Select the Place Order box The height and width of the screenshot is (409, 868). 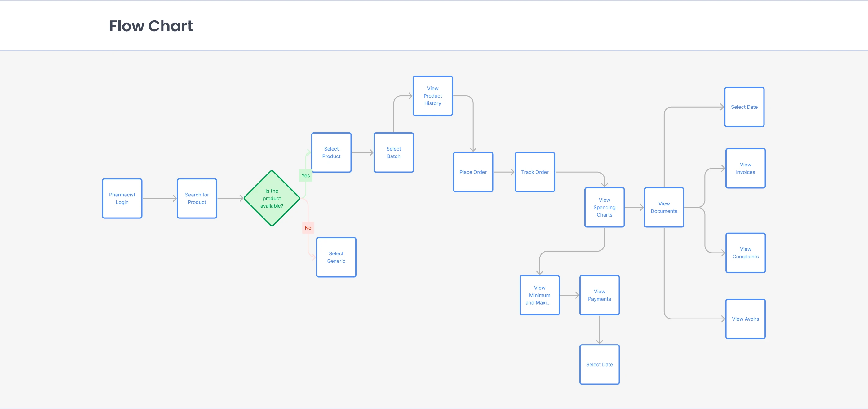473,172
